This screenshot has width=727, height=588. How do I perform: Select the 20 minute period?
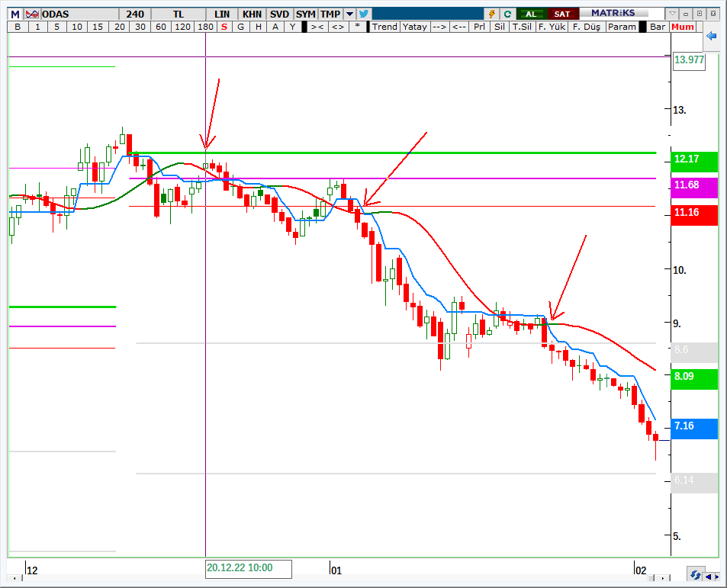(120, 27)
